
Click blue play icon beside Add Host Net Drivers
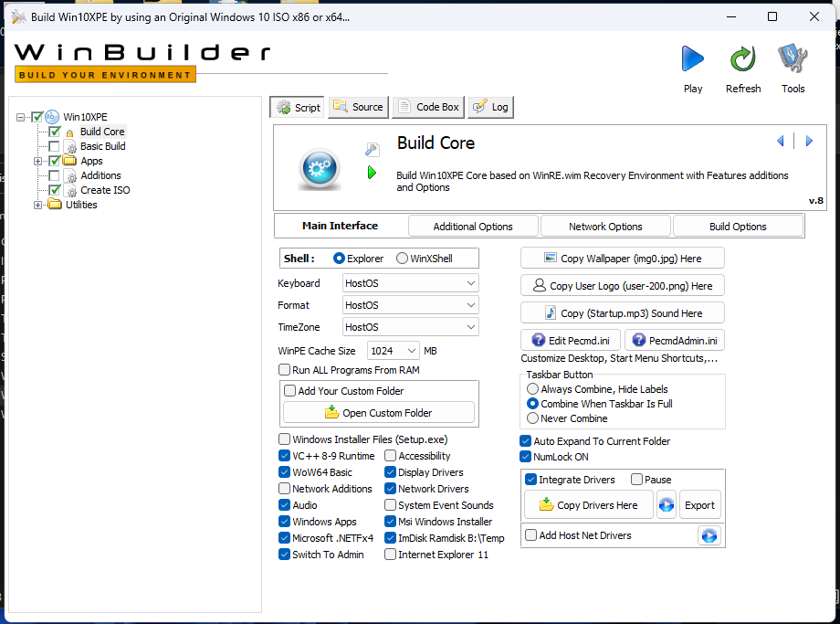coord(709,535)
